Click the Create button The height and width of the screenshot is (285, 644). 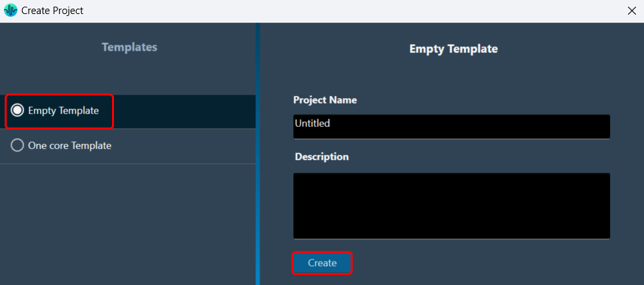pos(322,263)
